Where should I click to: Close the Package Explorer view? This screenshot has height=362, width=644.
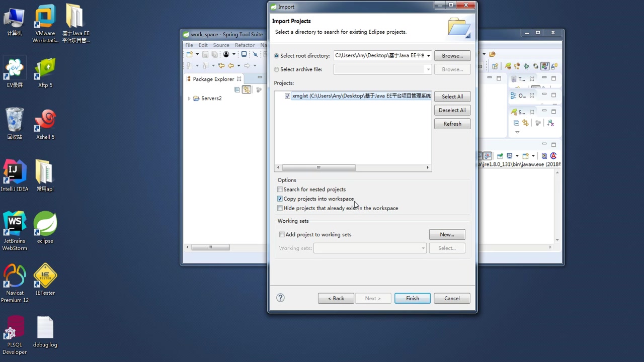point(239,79)
